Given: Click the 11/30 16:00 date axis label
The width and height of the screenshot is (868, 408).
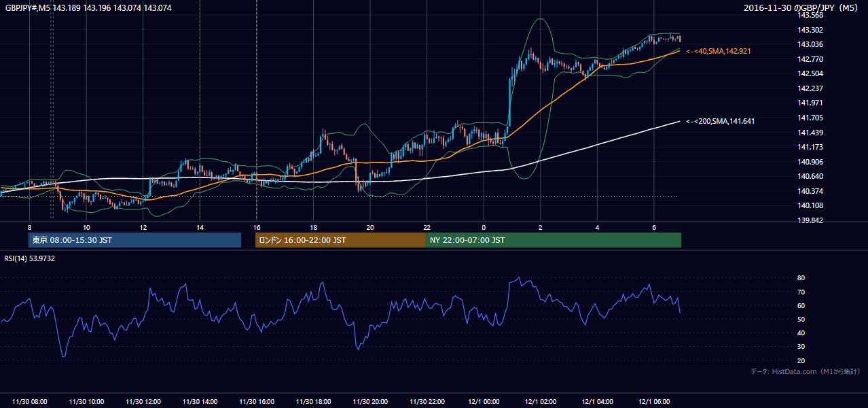Looking at the screenshot, I should click(257, 402).
